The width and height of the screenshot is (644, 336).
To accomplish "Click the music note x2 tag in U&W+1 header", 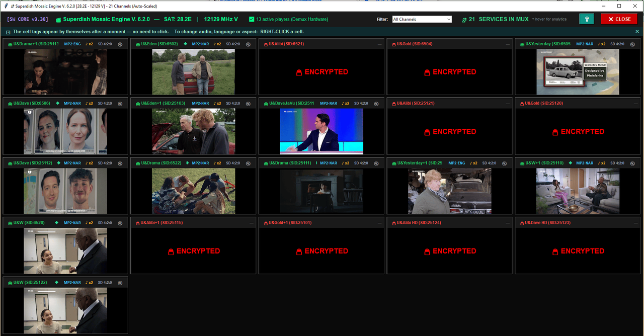I will coord(601,163).
